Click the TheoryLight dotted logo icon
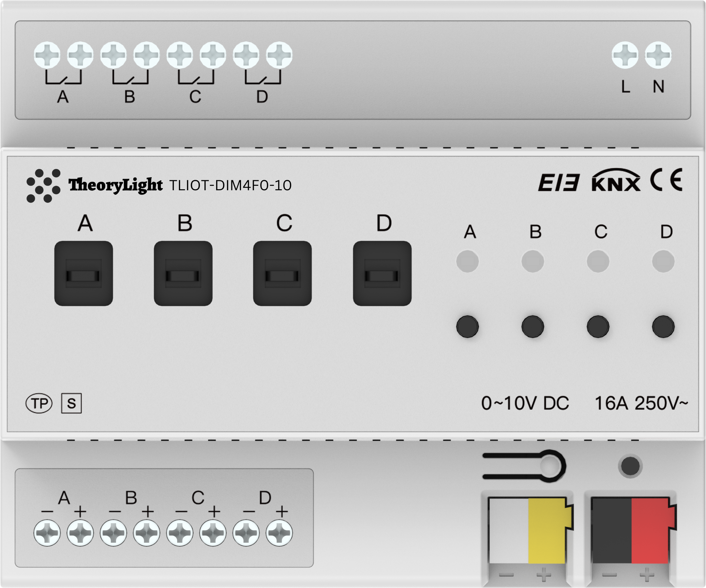The width and height of the screenshot is (706, 588). pos(43,185)
